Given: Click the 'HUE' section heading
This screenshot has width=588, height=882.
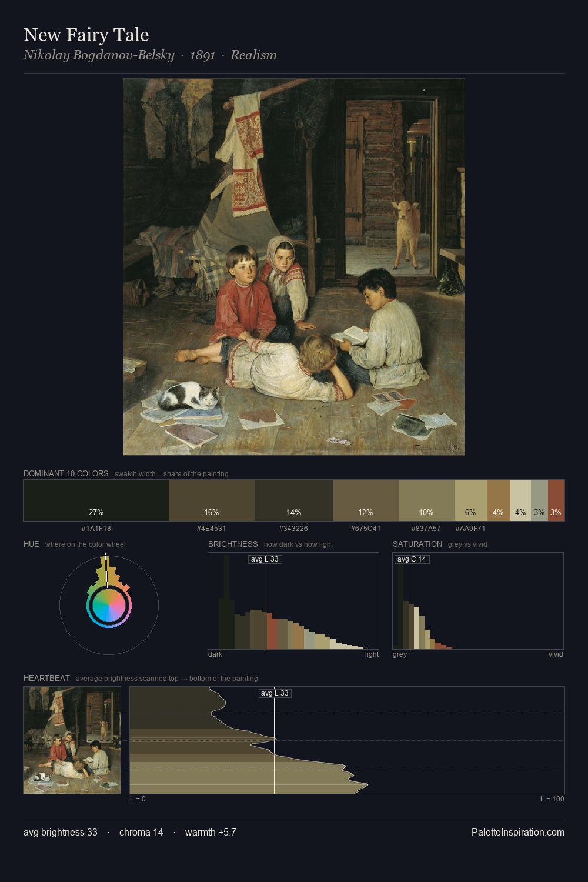Looking at the screenshot, I should tap(31, 544).
